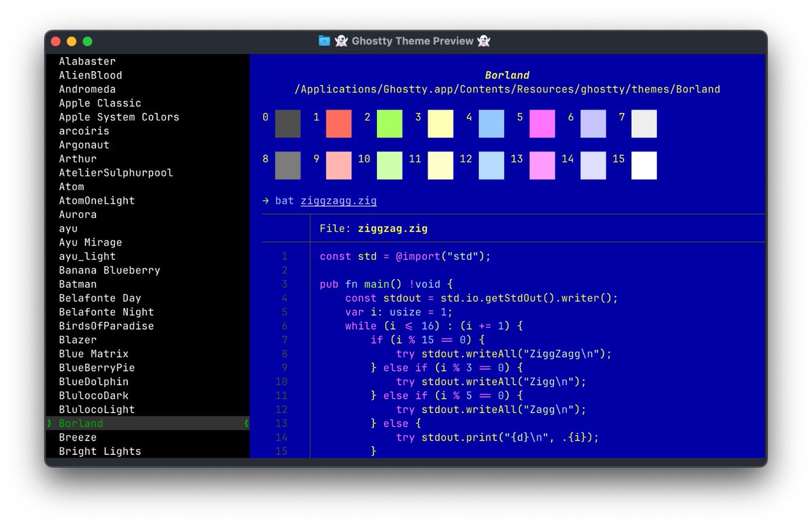Screen dimensions: 812x526
Task: Select the Blazer theme
Action: tap(78, 340)
